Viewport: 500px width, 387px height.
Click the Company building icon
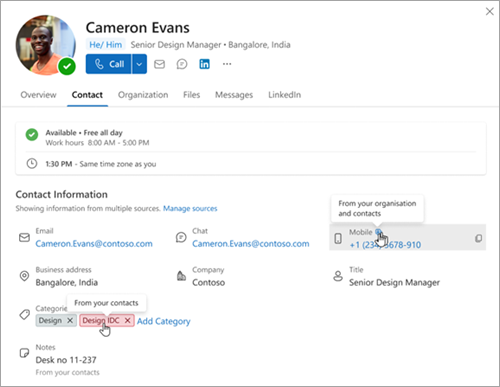181,276
